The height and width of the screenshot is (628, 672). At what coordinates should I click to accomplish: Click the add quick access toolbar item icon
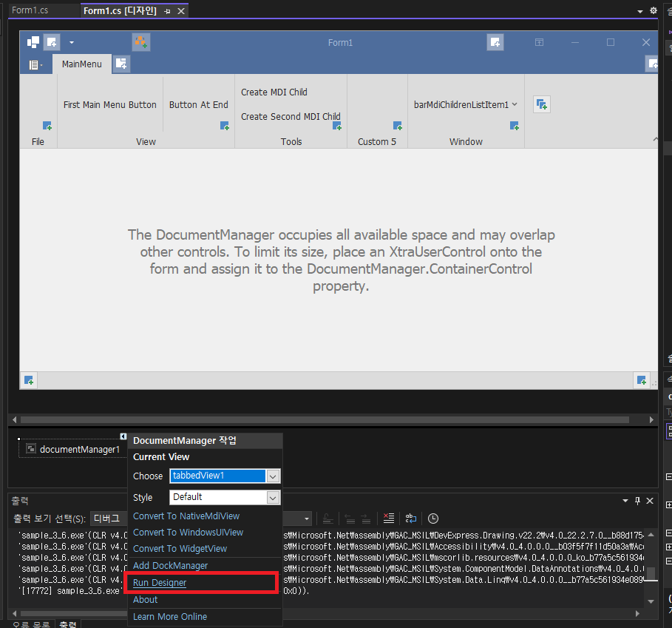[x=52, y=42]
